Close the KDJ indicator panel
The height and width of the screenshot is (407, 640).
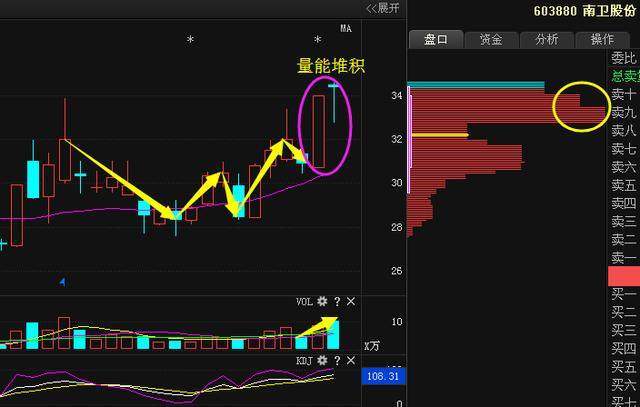(351, 360)
